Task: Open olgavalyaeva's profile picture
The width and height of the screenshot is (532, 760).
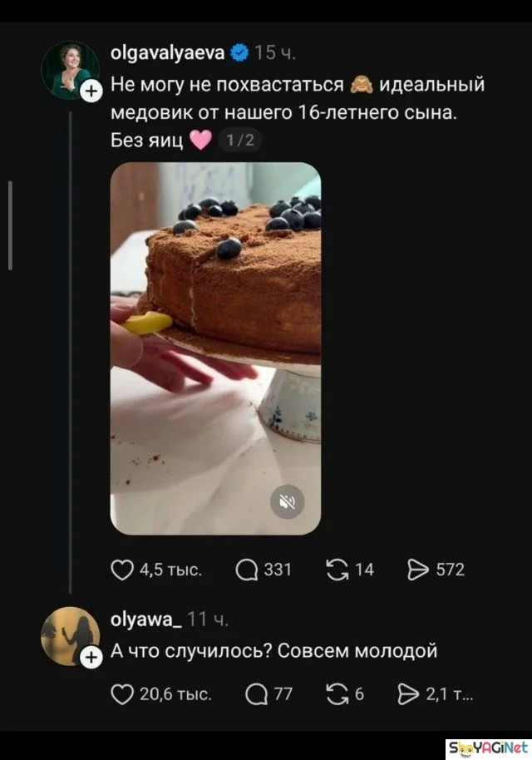Action: coord(71,71)
